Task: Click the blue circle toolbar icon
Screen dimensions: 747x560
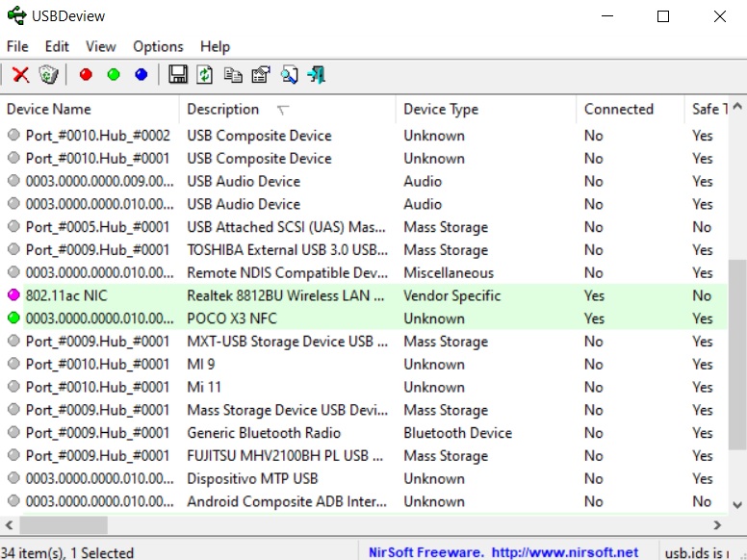Action: coord(141,75)
